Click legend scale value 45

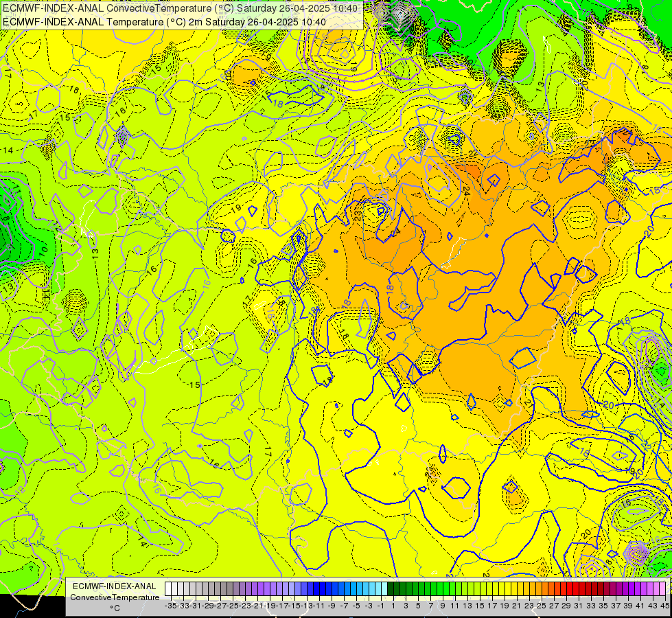tap(665, 606)
